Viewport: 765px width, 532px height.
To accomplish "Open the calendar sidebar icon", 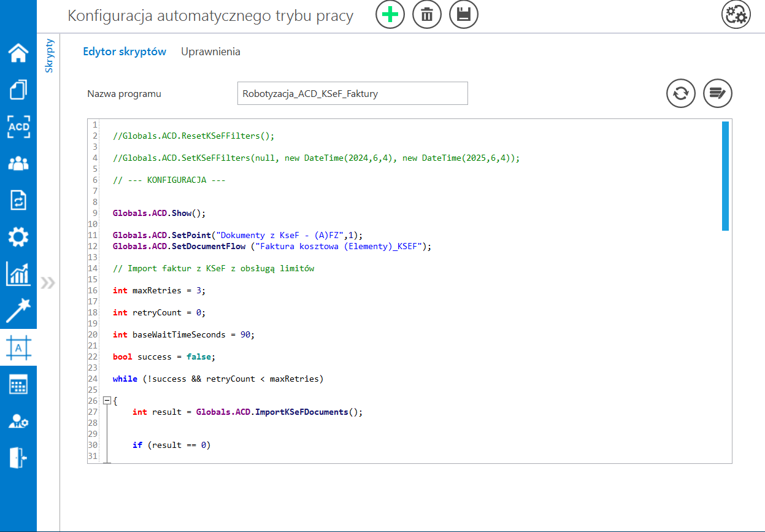I will [18, 385].
